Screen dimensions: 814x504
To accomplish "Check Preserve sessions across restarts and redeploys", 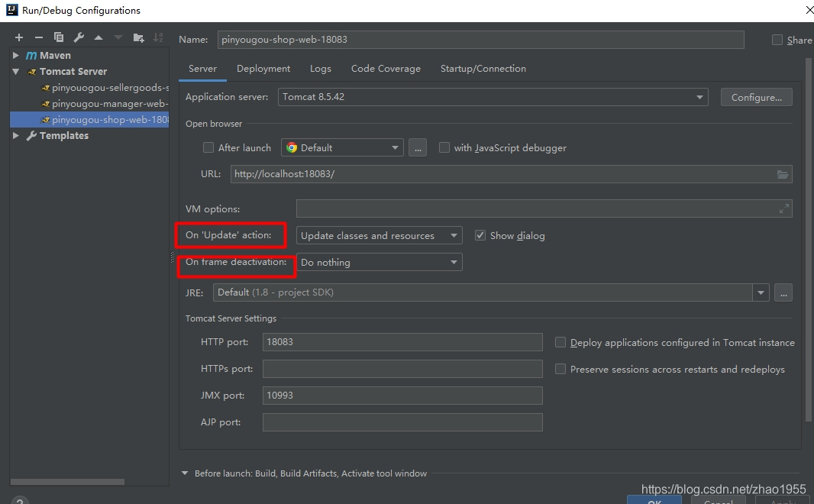I will [x=560, y=369].
